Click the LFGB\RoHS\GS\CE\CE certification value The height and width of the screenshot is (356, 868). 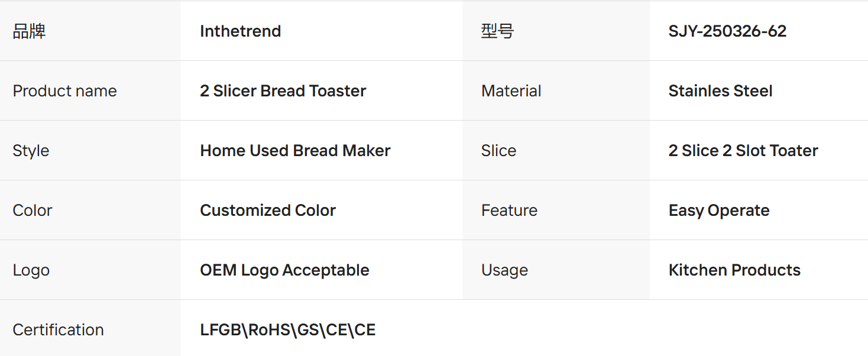(288, 330)
